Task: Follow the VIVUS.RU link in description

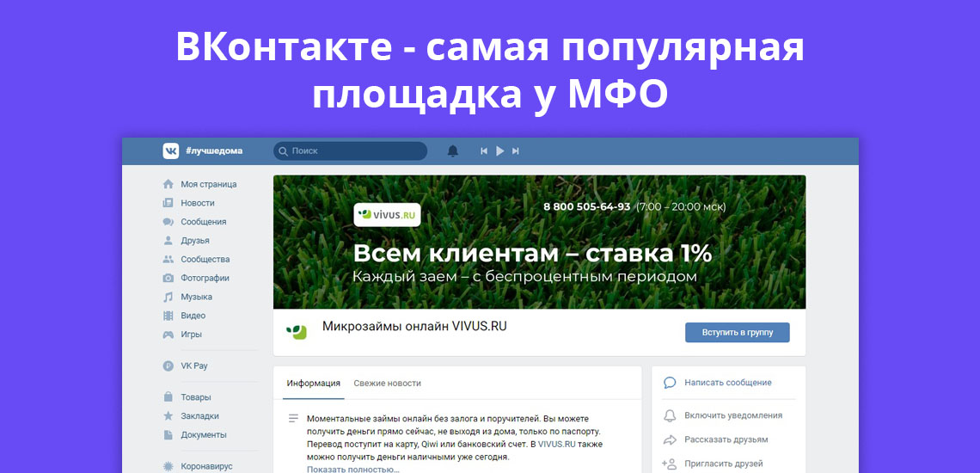Action: click(x=557, y=445)
